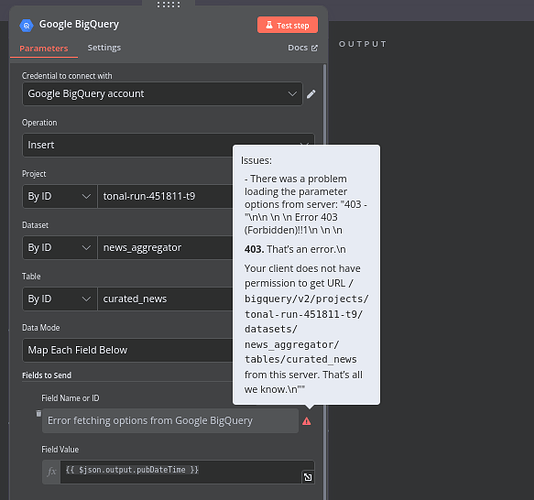This screenshot has height=500, width=534.
Task: Click the Google BigQuery node icon
Action: 26,25
